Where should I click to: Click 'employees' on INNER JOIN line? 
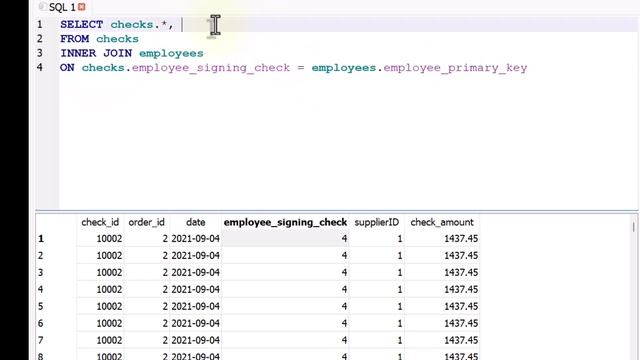click(171, 53)
